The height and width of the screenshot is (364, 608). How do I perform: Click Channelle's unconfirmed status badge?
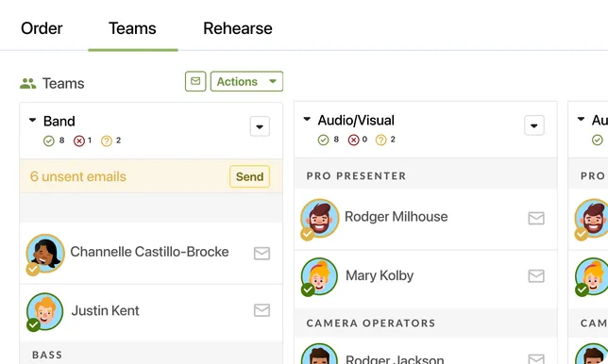(x=32, y=269)
